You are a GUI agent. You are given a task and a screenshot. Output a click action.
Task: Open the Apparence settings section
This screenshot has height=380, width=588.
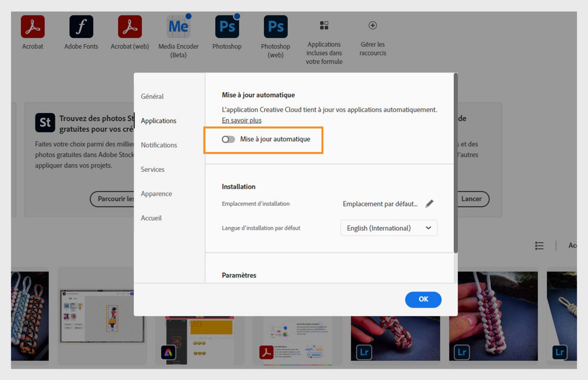pos(156,194)
